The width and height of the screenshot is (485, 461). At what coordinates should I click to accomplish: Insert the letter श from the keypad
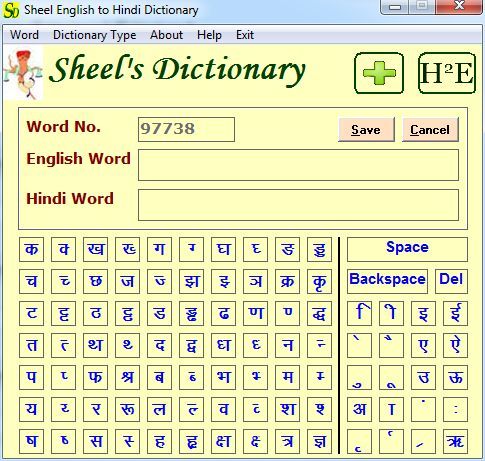click(x=287, y=409)
